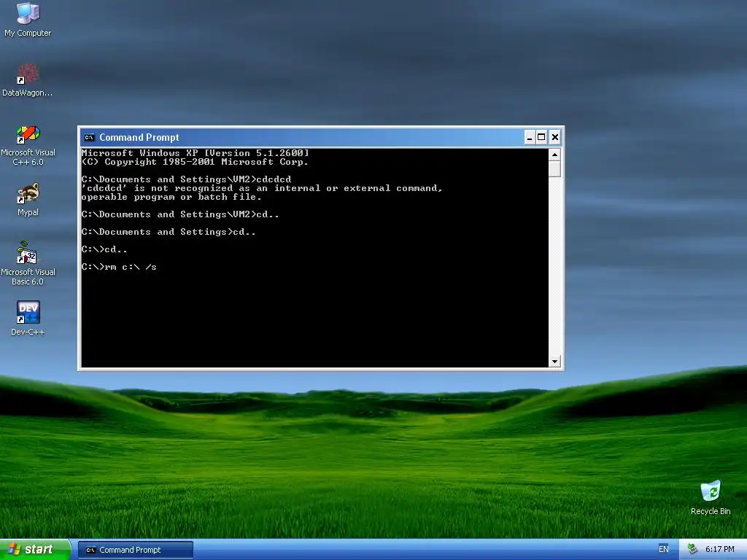The height and width of the screenshot is (560, 747).
Task: Select the DataWagon shortcut icon
Action: (x=28, y=79)
